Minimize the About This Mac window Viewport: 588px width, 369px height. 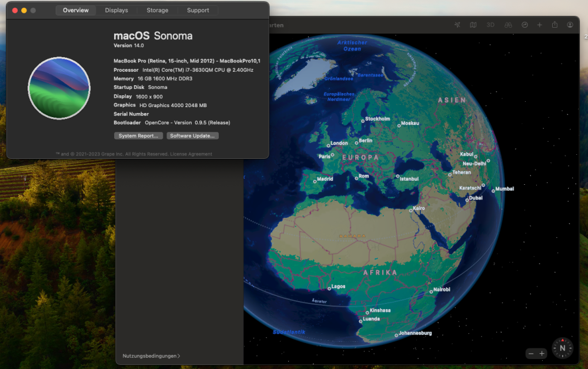point(24,11)
